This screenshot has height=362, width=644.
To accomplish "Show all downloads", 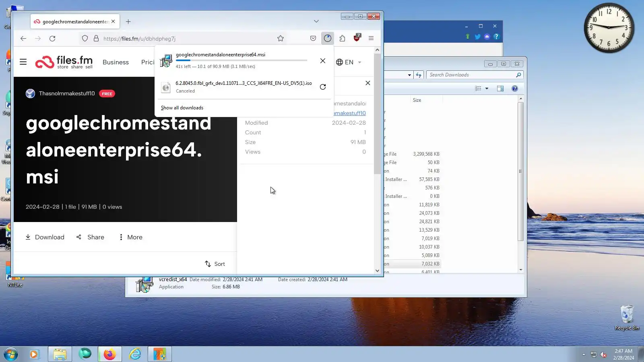I will pyautogui.click(x=182, y=108).
